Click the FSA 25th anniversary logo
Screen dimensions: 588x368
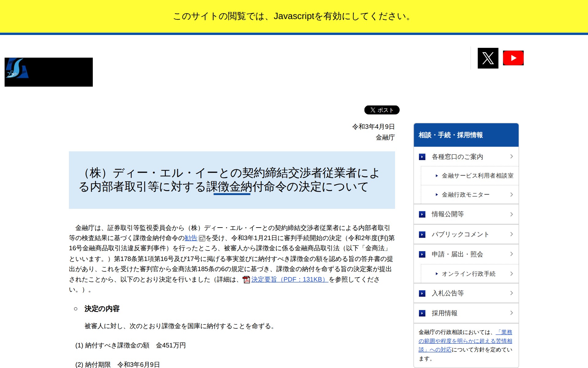point(17,69)
